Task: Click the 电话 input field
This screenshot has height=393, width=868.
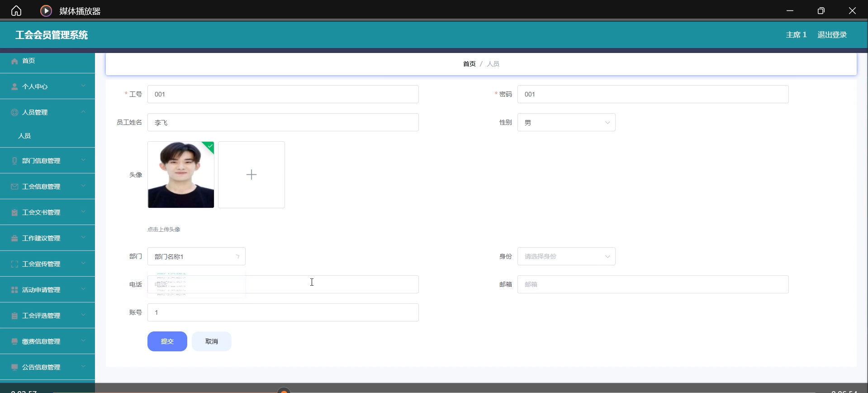Action: pos(283,284)
